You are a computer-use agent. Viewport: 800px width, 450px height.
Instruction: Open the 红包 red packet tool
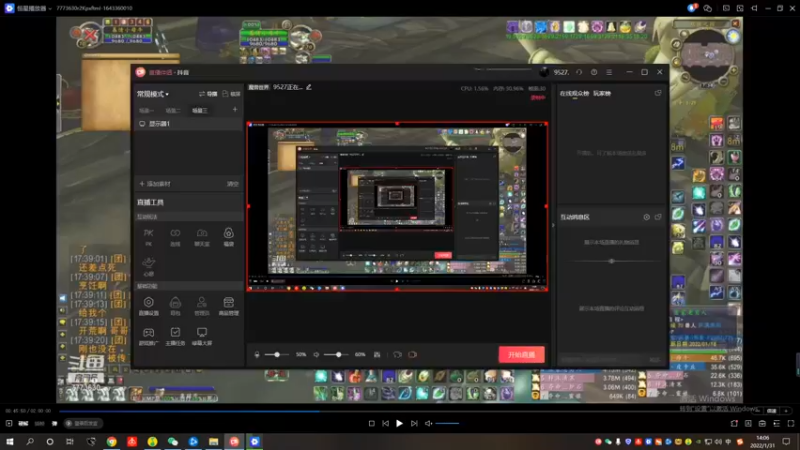[x=175, y=306]
